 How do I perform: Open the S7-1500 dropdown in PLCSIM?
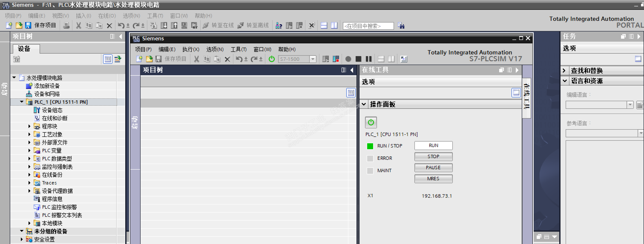[x=312, y=59]
